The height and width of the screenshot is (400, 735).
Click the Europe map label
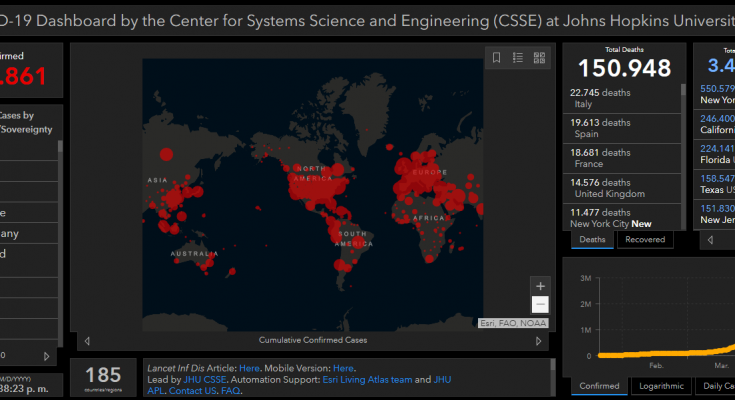pyautogui.click(x=430, y=173)
